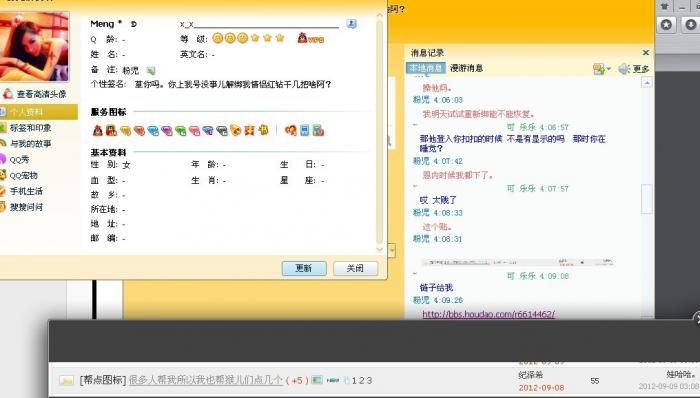Go to page 3 of forum thread
Screen dimensions: 700x398
point(369,381)
